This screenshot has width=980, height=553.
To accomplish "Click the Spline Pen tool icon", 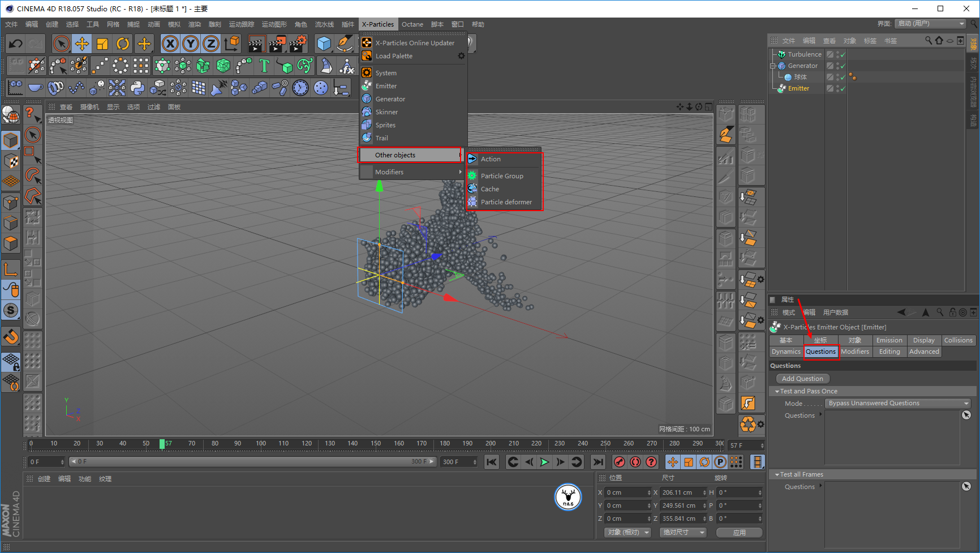I will click(x=345, y=44).
